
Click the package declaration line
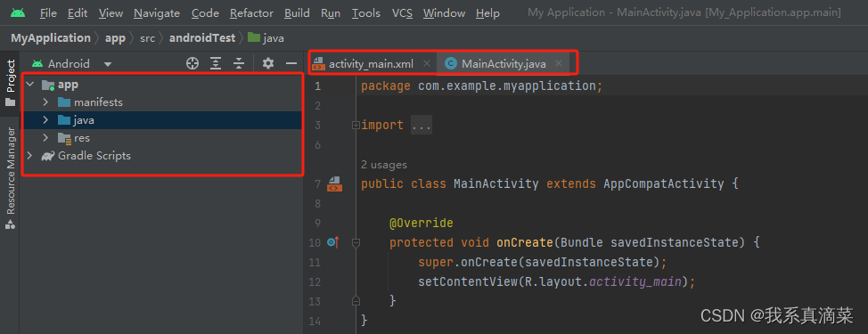click(x=481, y=86)
